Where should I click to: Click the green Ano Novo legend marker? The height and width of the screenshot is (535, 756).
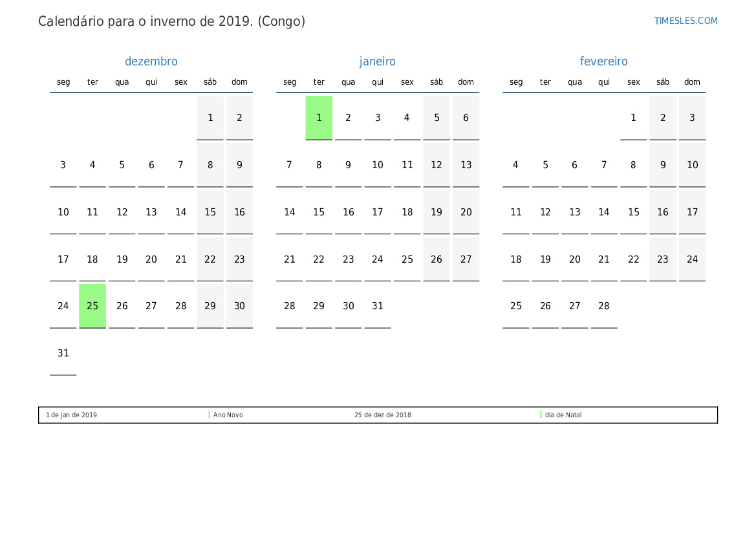tap(210, 415)
